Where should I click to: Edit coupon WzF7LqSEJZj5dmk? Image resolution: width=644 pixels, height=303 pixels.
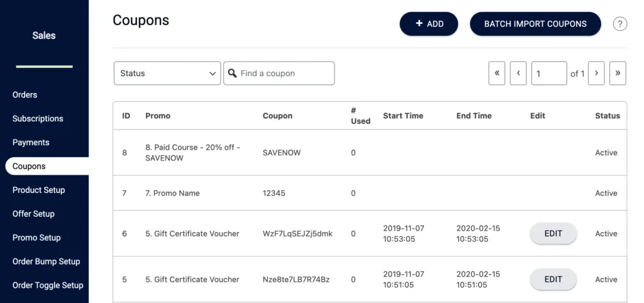point(553,234)
